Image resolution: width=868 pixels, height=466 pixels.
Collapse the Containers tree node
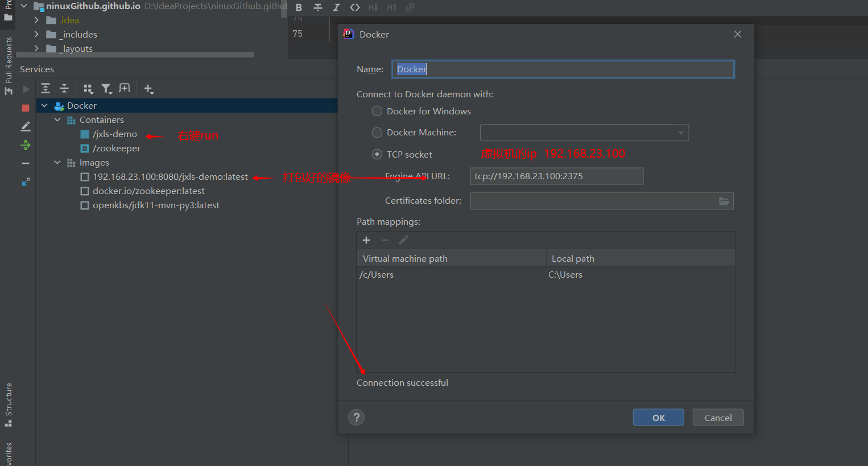tap(57, 119)
